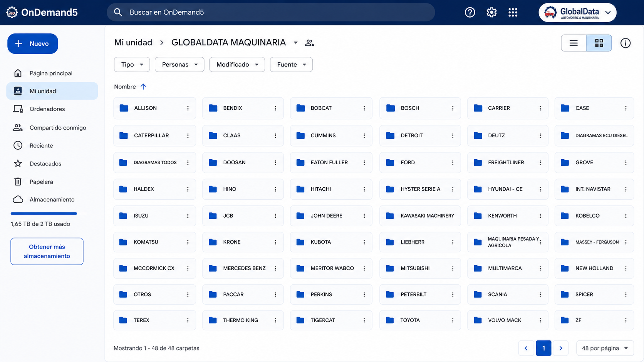Open more options for TOYOTA folder

[x=453, y=320]
